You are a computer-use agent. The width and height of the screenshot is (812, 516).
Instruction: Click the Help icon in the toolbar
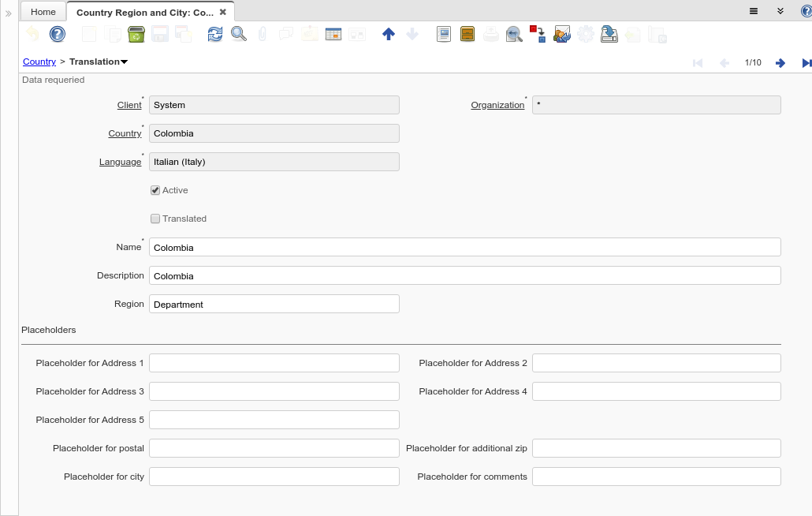pyautogui.click(x=57, y=34)
